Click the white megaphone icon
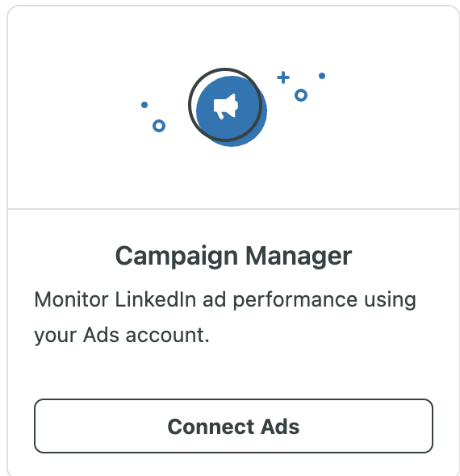Image resolution: width=460 pixels, height=476 pixels. (x=226, y=106)
